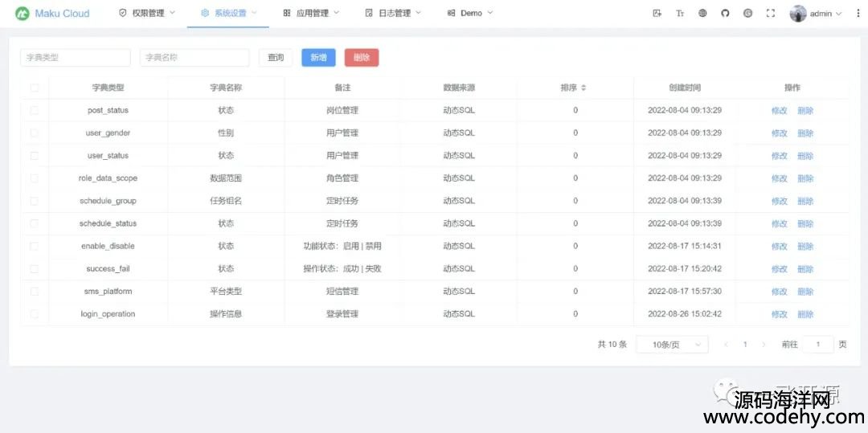Check the user_status row checkbox
Viewport: 868px width, 433px height.
coord(35,155)
